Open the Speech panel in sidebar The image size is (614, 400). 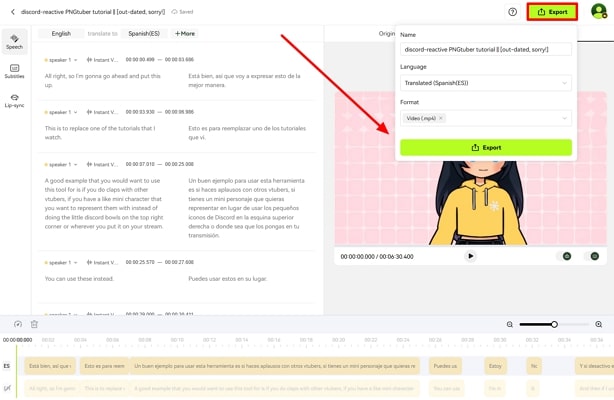point(14,41)
